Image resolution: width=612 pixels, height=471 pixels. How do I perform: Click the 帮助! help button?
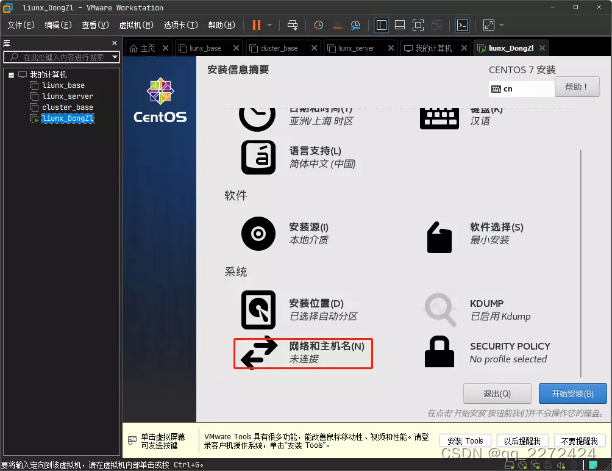tap(577, 87)
